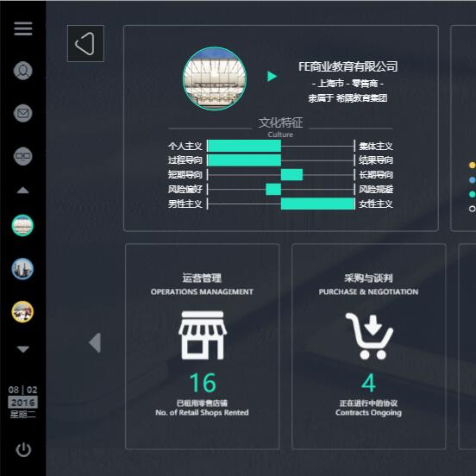Expand the sidebar company list upward arrow

point(22,191)
